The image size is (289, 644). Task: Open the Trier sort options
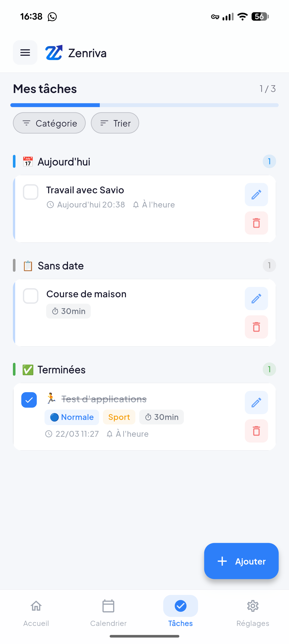115,123
